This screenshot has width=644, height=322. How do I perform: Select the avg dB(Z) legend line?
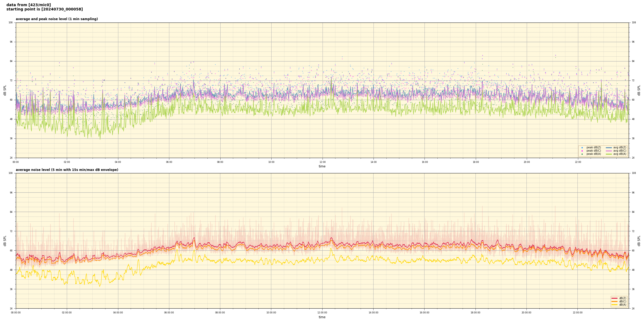609,148
